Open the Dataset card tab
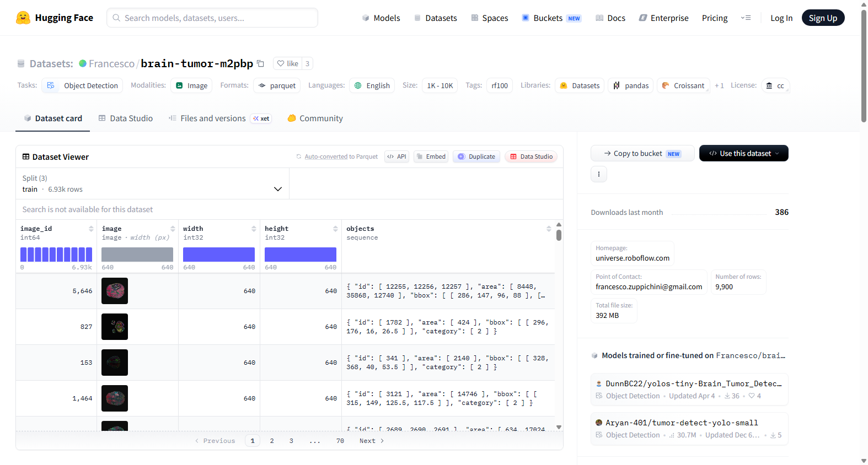Screen dimensions: 868x465 (x=53, y=118)
